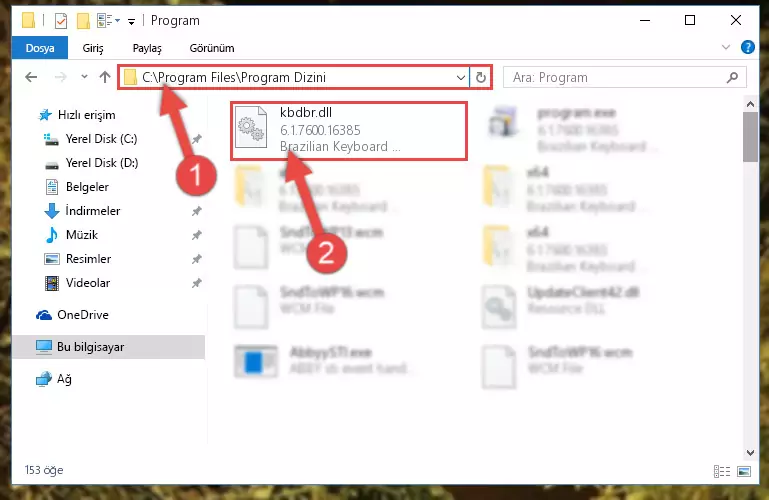Switch to the Giriş ribbon tab
Image resolution: width=769 pixels, height=500 pixels.
pos(93,48)
